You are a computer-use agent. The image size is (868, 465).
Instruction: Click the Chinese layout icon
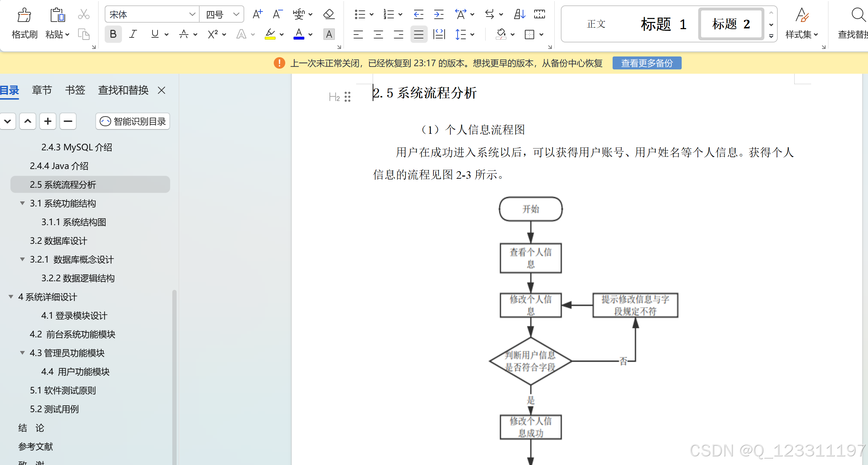(x=460, y=14)
